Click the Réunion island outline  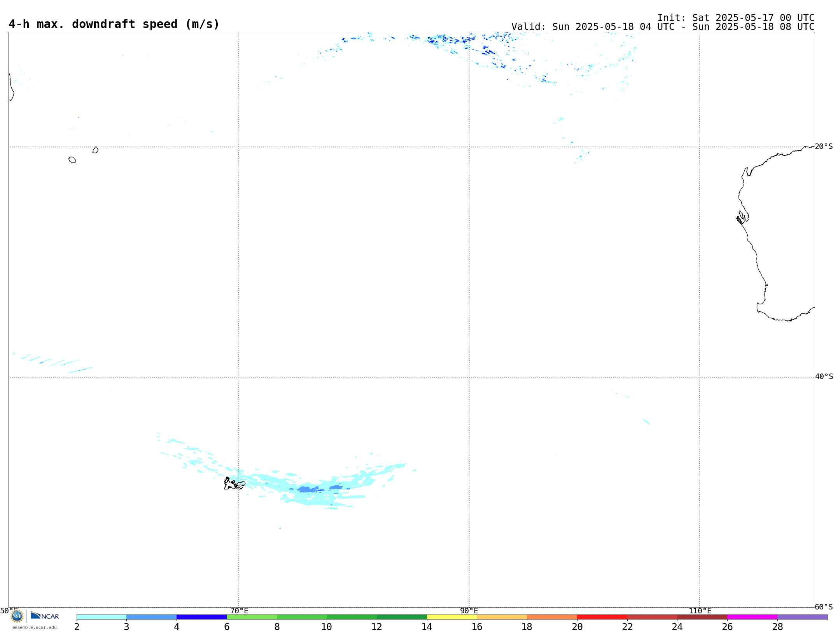pos(72,160)
